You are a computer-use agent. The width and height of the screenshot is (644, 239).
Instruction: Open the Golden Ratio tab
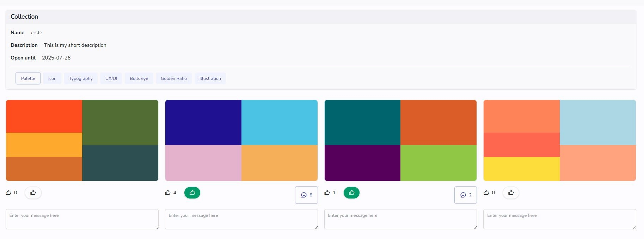[x=174, y=78]
